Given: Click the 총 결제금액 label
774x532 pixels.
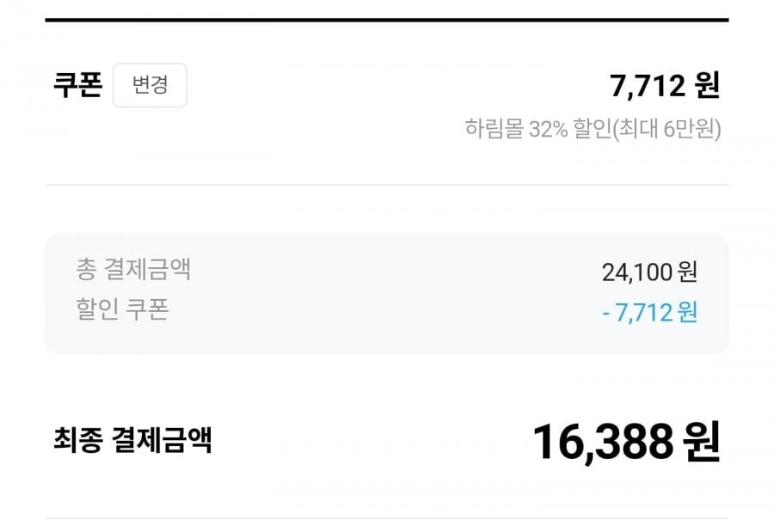Looking at the screenshot, I should pyautogui.click(x=133, y=270).
